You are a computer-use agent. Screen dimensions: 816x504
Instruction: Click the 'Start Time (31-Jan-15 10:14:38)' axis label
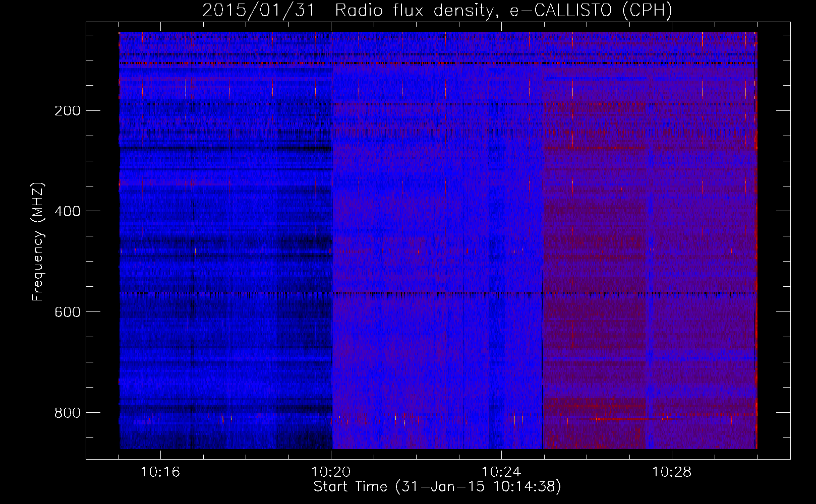click(437, 487)
